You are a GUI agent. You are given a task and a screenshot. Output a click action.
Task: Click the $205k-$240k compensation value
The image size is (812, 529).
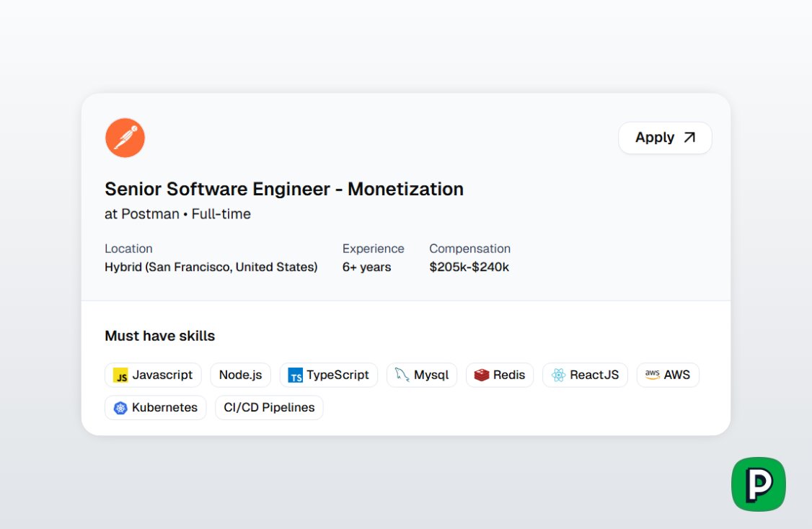(x=469, y=267)
